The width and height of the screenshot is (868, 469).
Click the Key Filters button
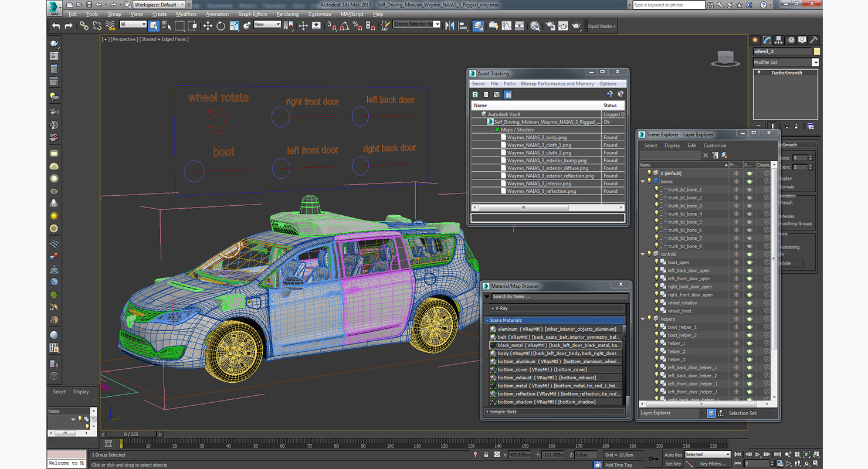713,464
